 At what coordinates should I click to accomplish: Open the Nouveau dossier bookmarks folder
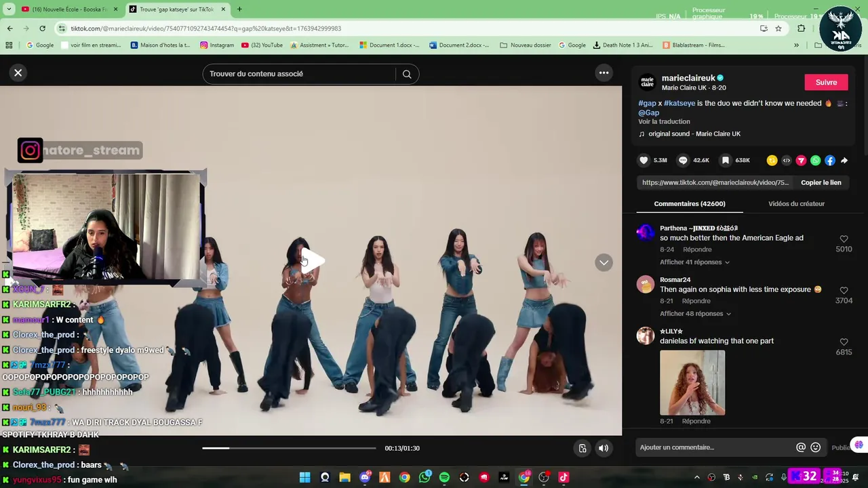(x=526, y=45)
